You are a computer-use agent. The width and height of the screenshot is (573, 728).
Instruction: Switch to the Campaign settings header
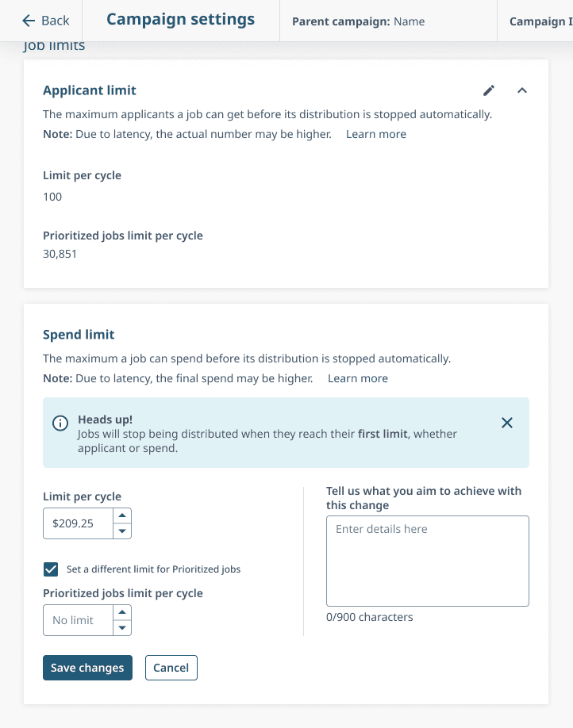[180, 19]
